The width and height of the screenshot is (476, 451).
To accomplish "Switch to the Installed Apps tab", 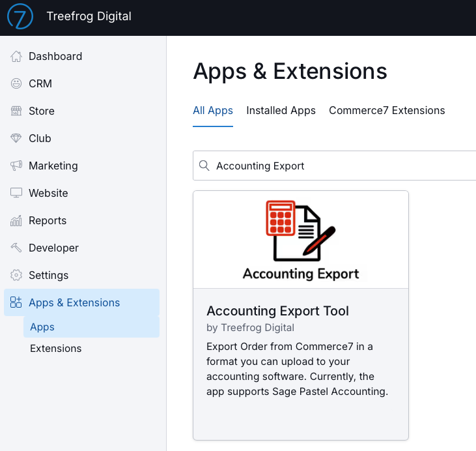I will (x=281, y=111).
